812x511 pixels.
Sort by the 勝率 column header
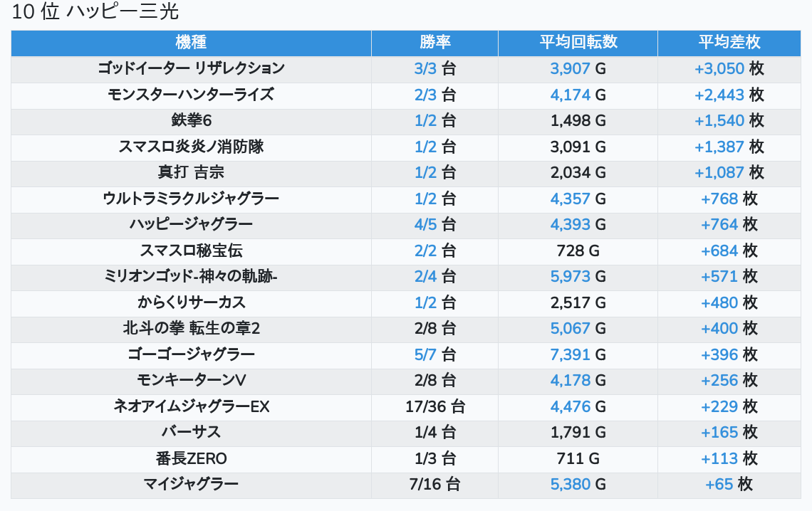point(434,43)
